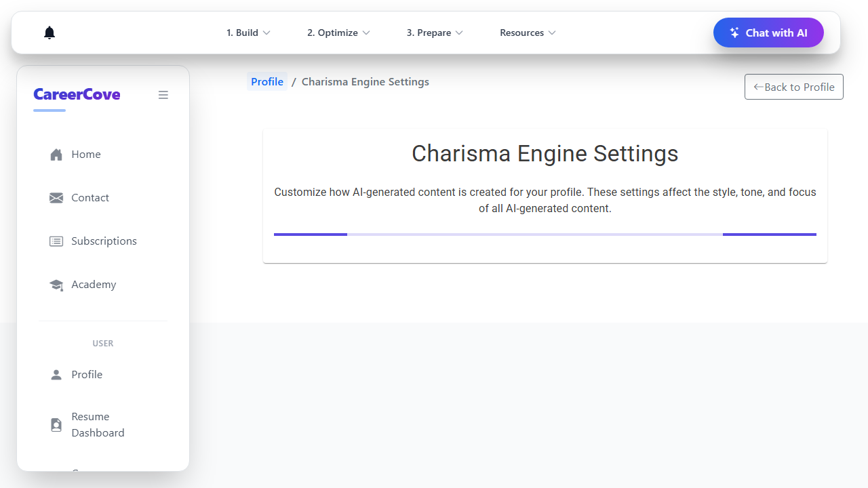Click the Subscriptions list icon
The image size is (868, 488).
point(56,241)
